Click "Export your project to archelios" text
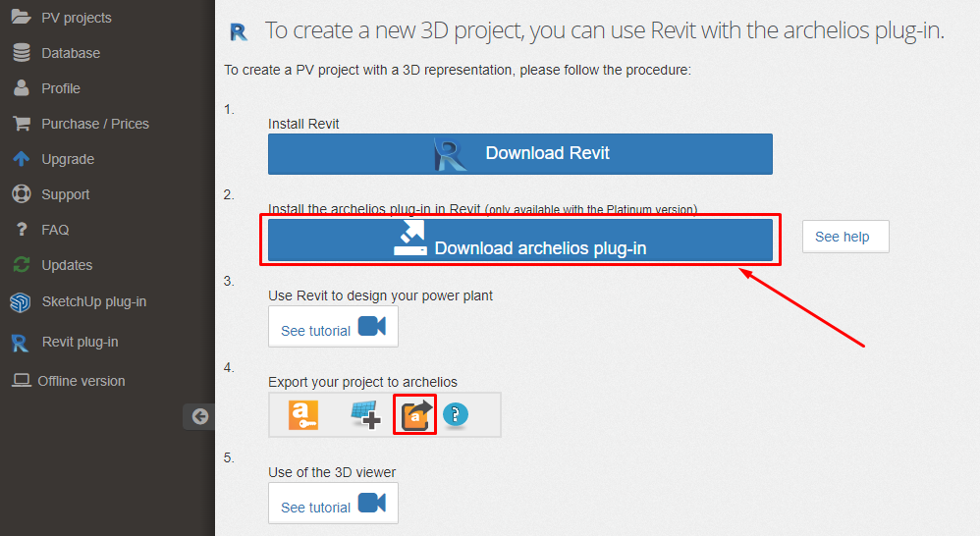Screen dimensions: 980x536 362,382
